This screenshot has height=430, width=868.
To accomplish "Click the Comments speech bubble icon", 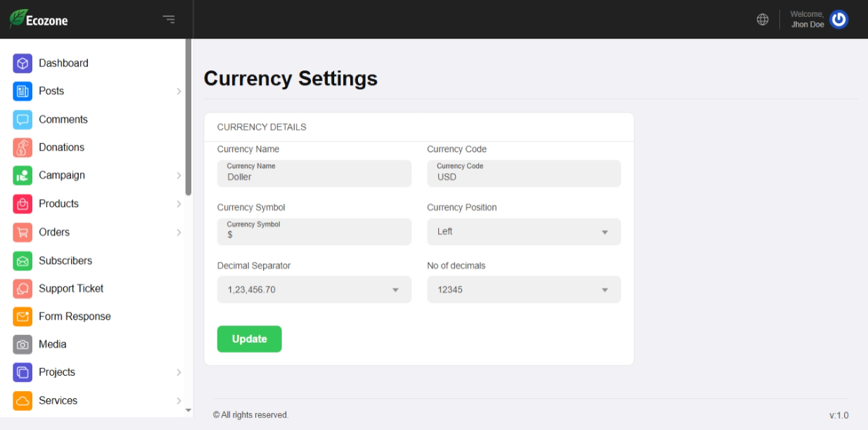I will [23, 120].
